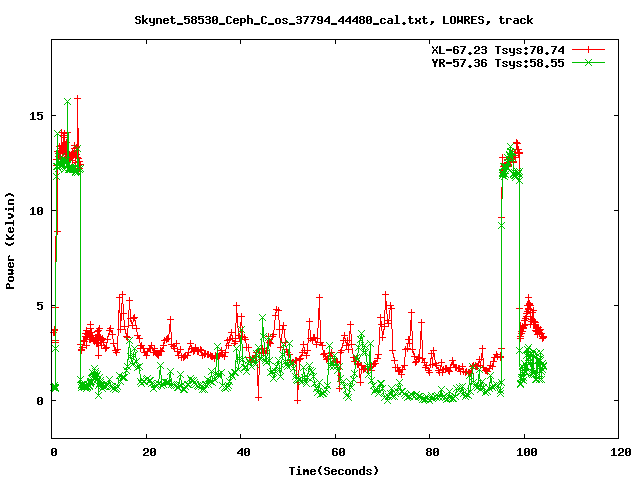The height and width of the screenshot is (480, 640).
Task: Click the x-axis tick label 100
Action: click(527, 452)
